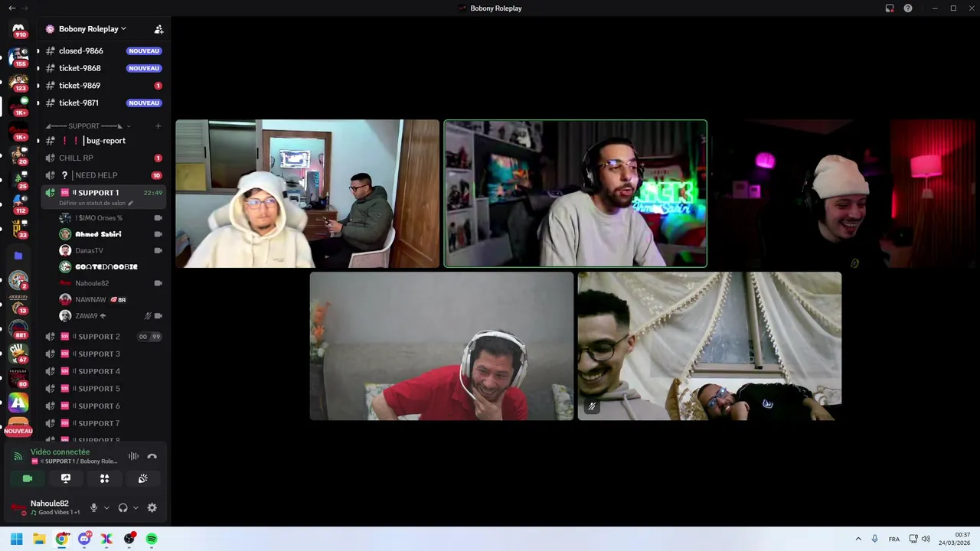Open user settings gear
This screenshot has width=980, height=551.
click(152, 507)
